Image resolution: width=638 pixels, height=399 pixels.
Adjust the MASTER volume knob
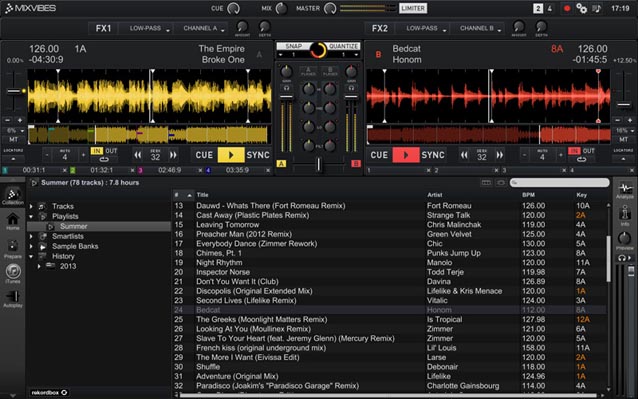tap(330, 9)
